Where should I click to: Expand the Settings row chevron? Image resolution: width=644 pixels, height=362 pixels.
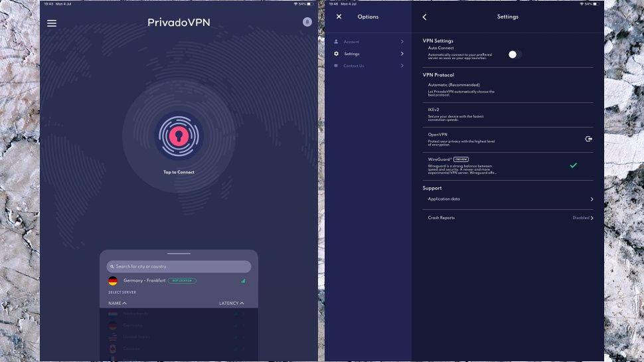tap(402, 54)
